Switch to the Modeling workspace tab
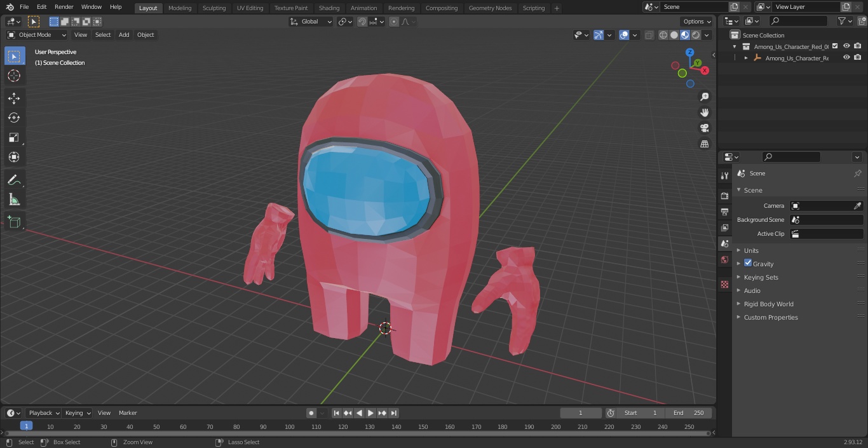This screenshot has height=448, width=868. click(x=180, y=8)
